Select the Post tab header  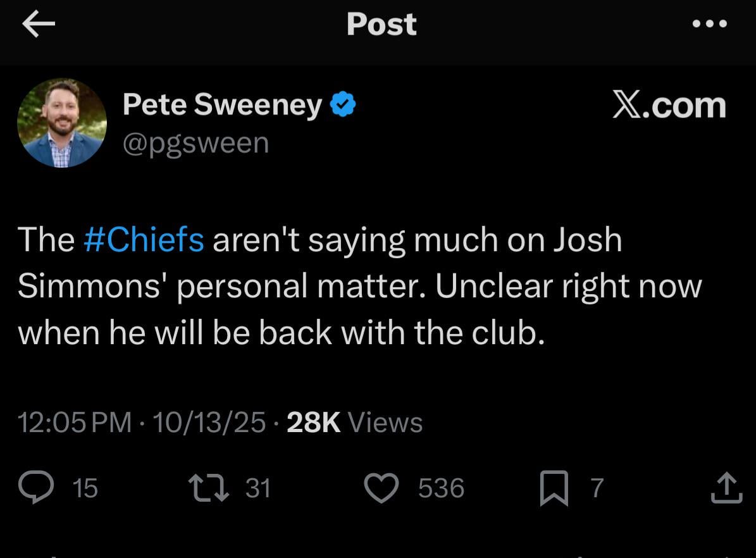click(381, 24)
